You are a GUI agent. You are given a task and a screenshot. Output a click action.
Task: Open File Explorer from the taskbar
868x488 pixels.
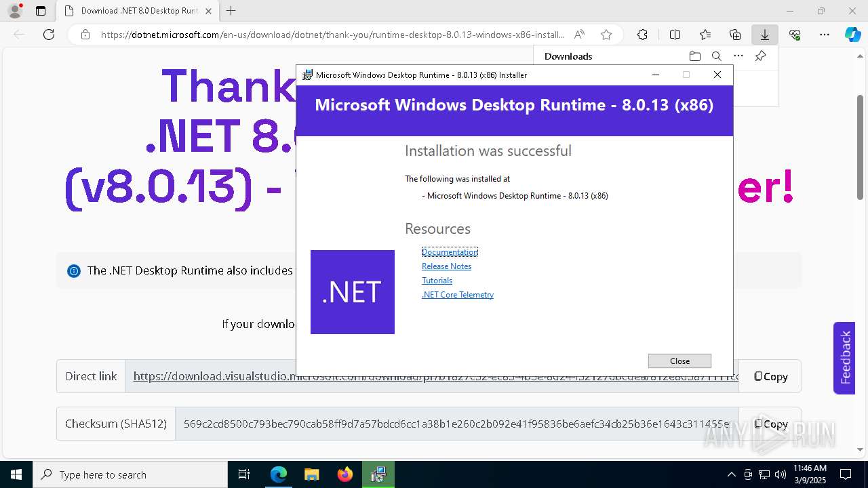point(311,474)
